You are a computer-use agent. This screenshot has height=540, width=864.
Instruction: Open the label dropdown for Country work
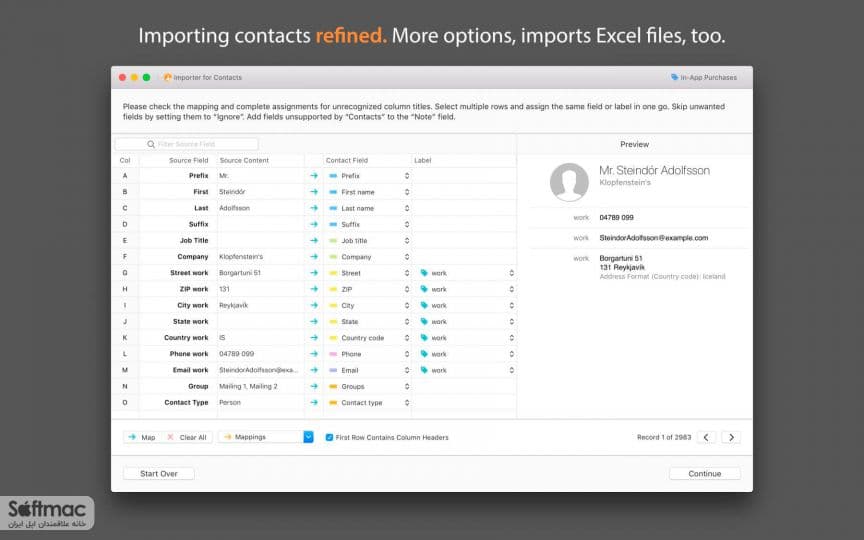coord(511,338)
